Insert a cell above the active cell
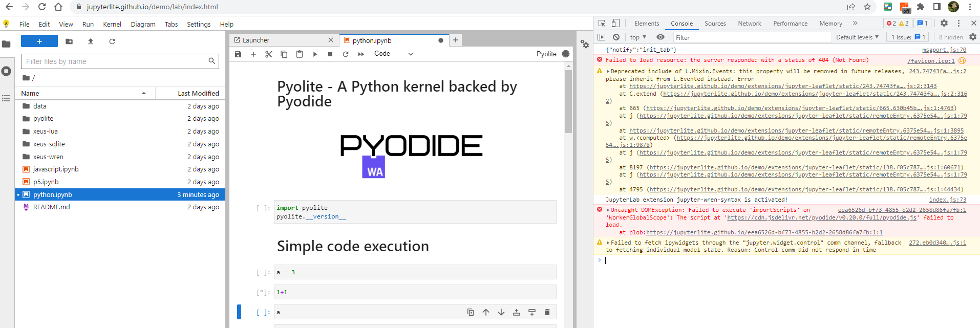The image size is (980, 328). (517, 312)
